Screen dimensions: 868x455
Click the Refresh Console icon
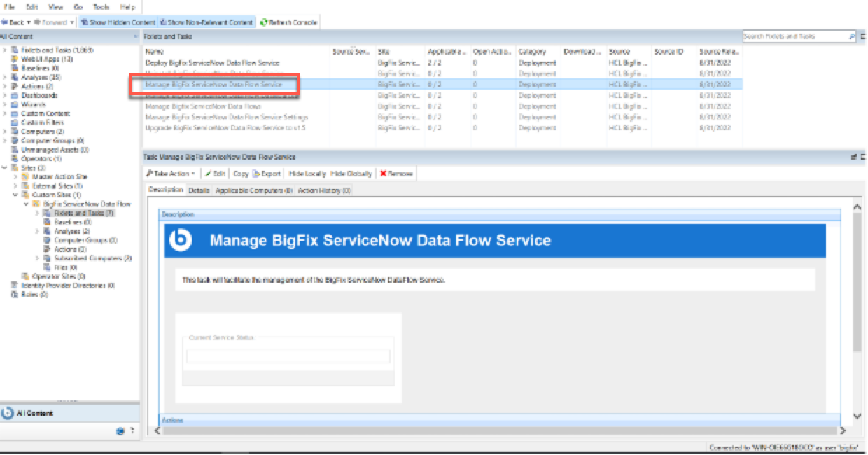coord(264,22)
